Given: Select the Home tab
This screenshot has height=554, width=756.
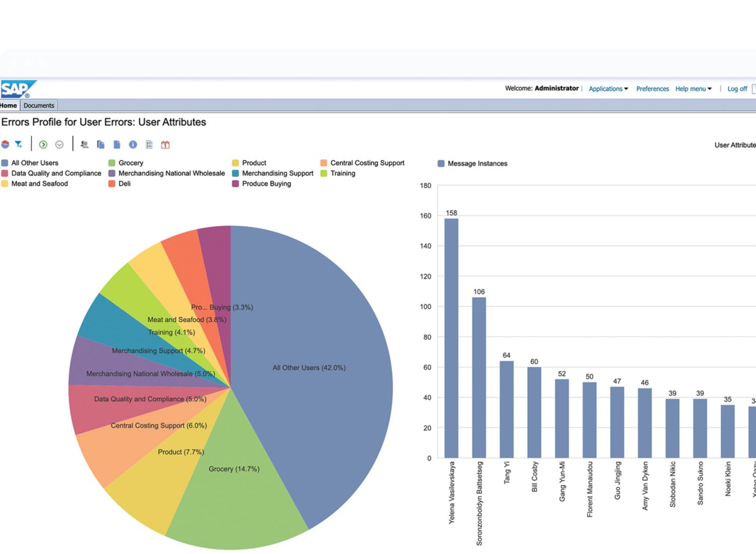Looking at the screenshot, I should point(9,105).
